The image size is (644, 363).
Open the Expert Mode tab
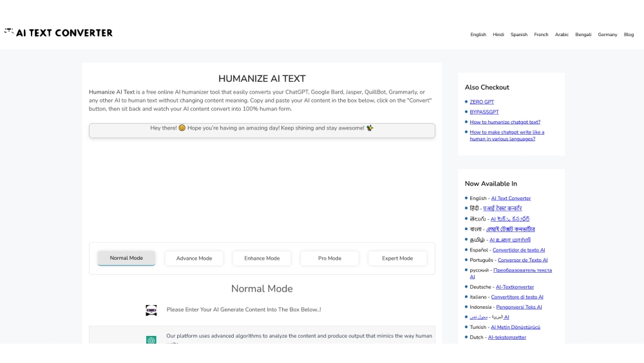pyautogui.click(x=397, y=258)
